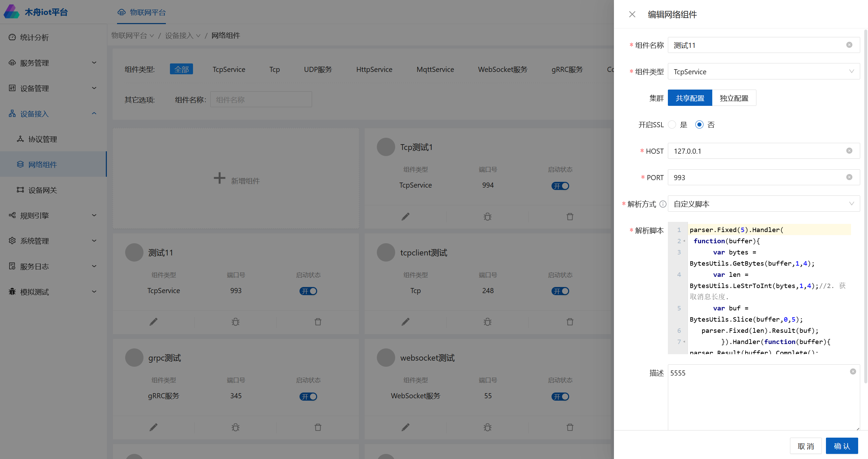The height and width of the screenshot is (459, 868).
Task: Click the drawer vertical scrollbar
Action: tap(865, 206)
